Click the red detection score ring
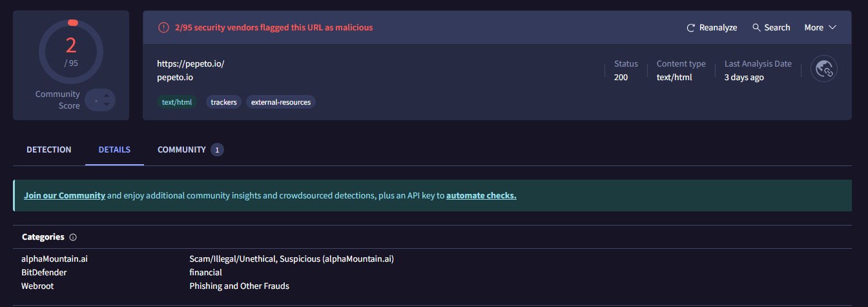Screen dimensions: 868x307 (71, 52)
